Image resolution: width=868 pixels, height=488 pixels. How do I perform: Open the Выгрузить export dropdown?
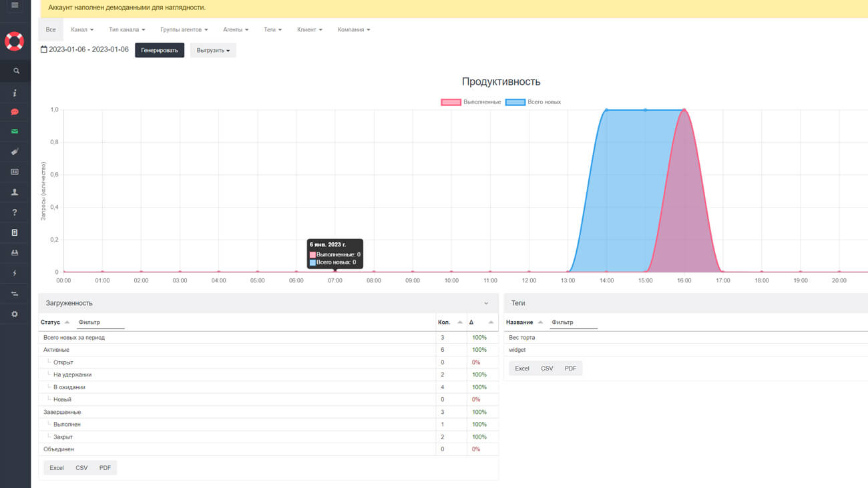[x=213, y=51]
